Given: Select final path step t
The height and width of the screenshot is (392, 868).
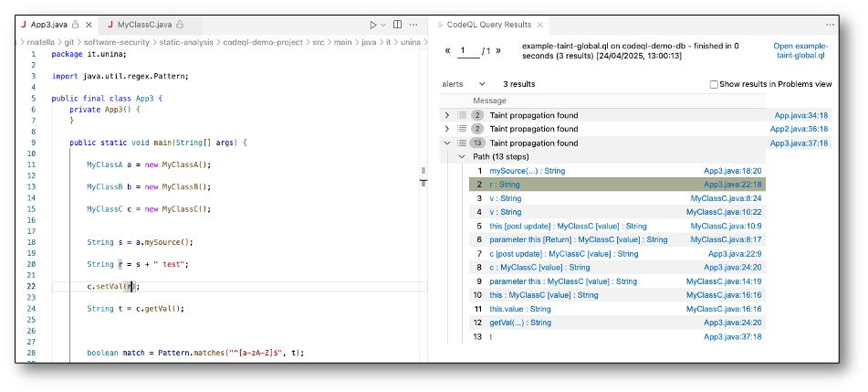Looking at the screenshot, I should tap(491, 336).
